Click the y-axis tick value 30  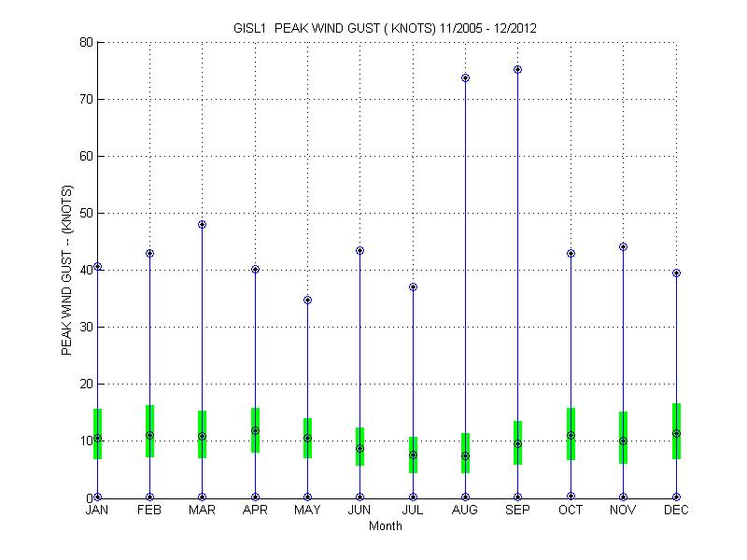(86, 328)
